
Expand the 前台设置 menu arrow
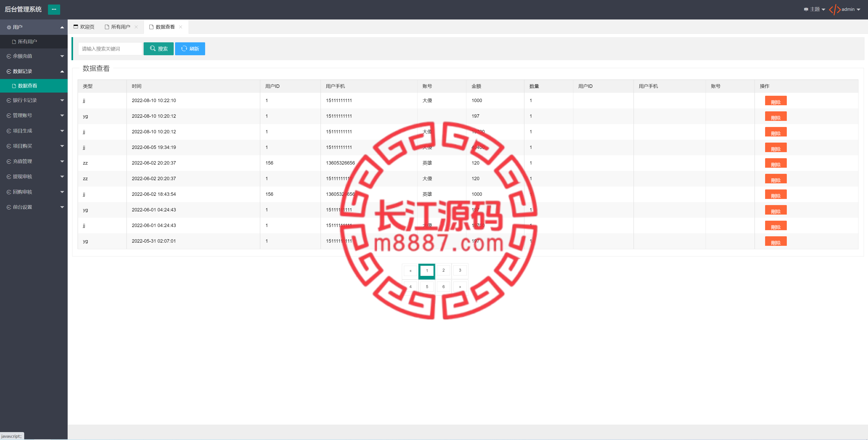[x=62, y=207]
